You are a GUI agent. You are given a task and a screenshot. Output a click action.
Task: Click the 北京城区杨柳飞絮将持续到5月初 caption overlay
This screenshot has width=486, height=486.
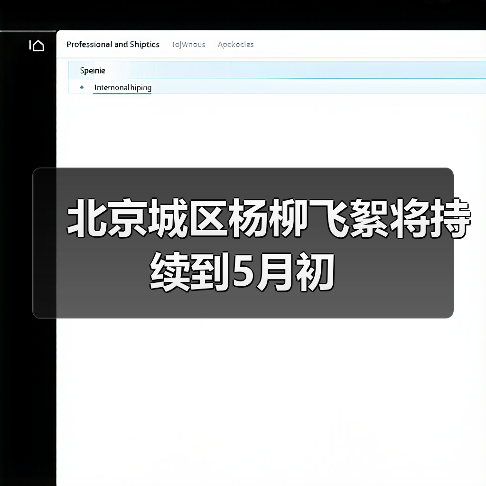point(243,243)
